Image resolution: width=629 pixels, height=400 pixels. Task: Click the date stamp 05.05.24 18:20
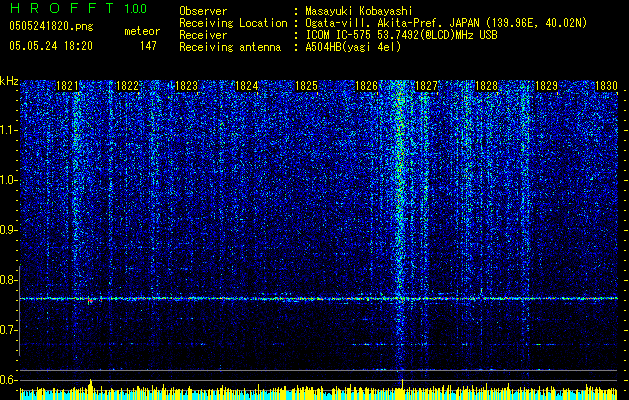point(51,46)
